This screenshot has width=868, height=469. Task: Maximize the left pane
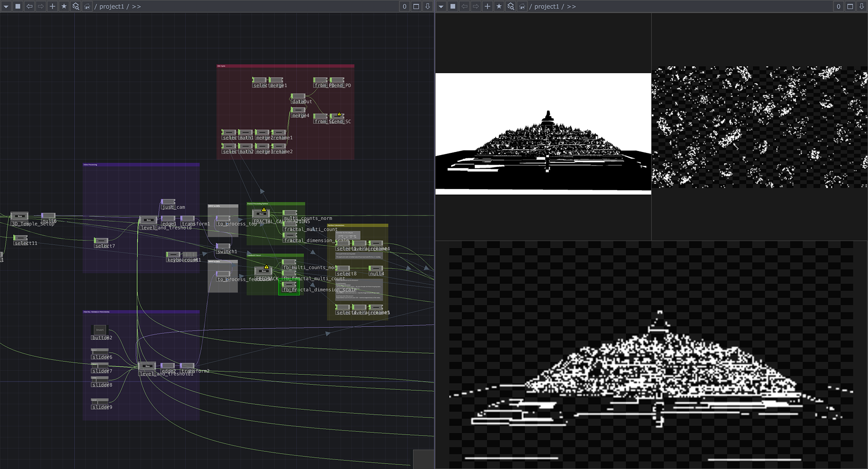[x=416, y=6]
